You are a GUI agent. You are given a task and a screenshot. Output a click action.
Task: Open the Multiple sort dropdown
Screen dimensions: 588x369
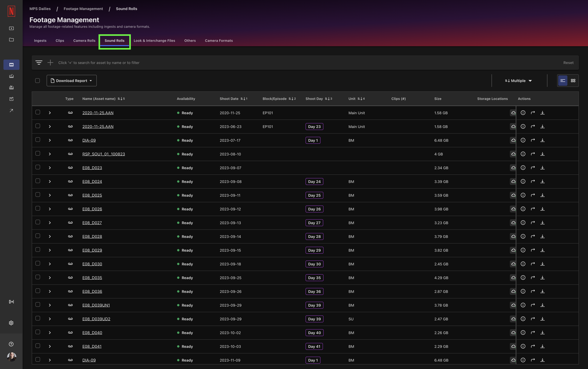coord(518,81)
